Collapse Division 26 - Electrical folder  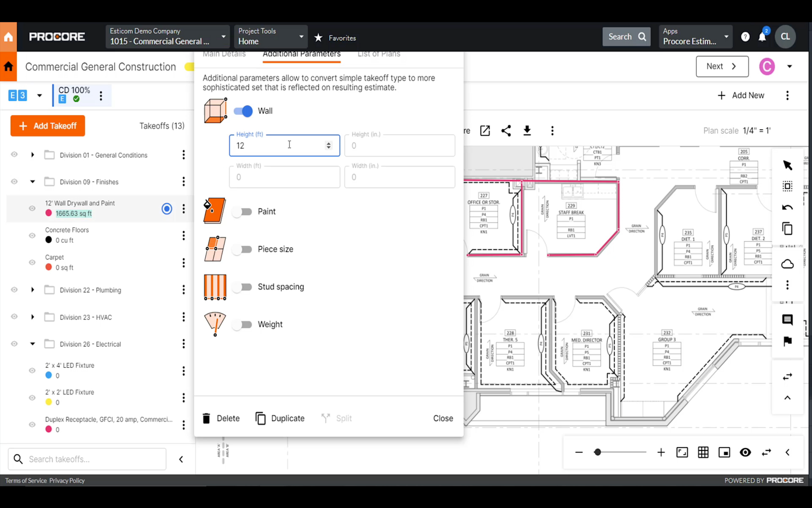tap(32, 344)
